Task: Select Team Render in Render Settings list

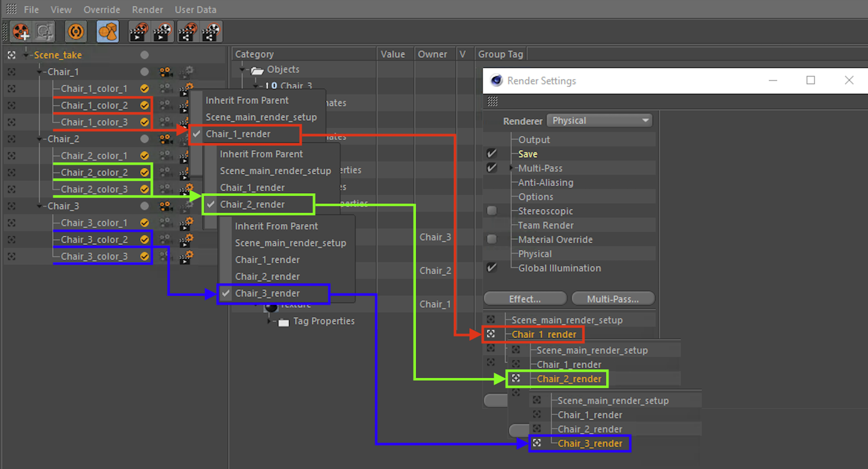Action: (546, 225)
